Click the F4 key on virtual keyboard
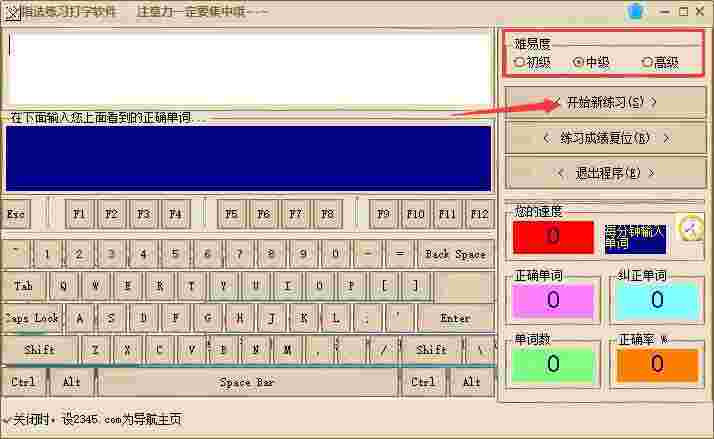 [x=175, y=214]
